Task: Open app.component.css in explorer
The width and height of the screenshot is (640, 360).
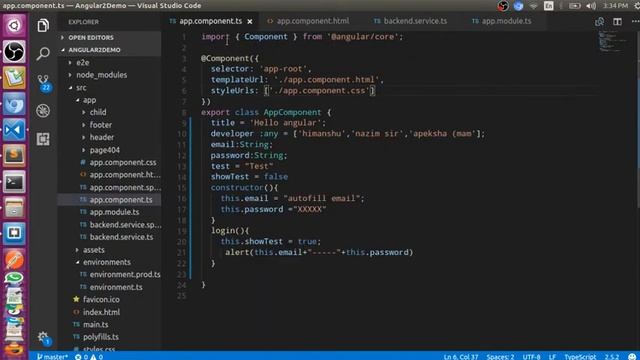Action: point(109,162)
